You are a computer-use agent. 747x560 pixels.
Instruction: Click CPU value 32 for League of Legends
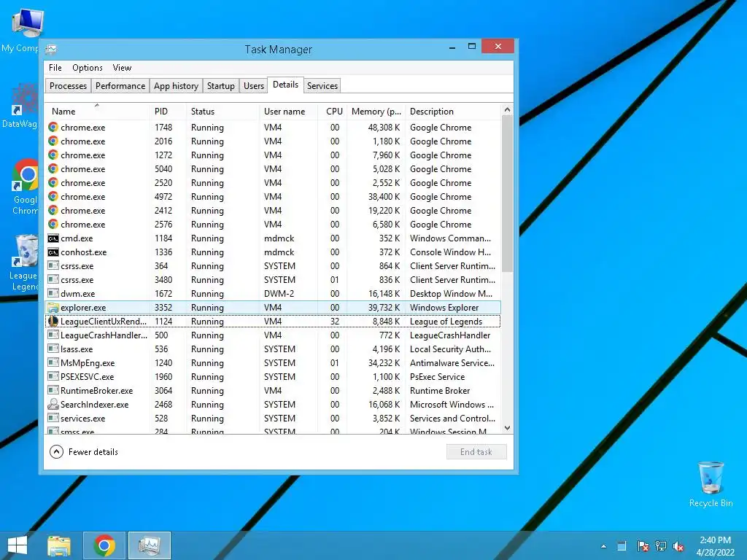point(335,322)
